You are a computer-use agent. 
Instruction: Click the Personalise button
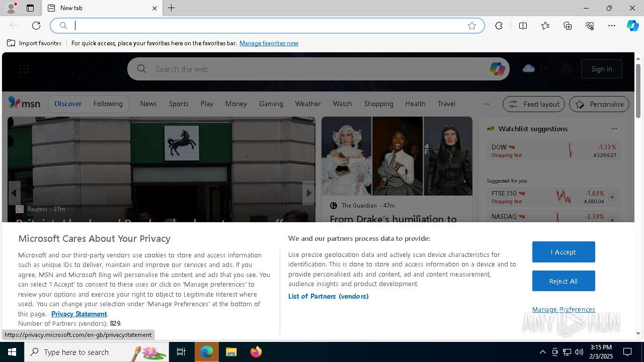tap(599, 104)
